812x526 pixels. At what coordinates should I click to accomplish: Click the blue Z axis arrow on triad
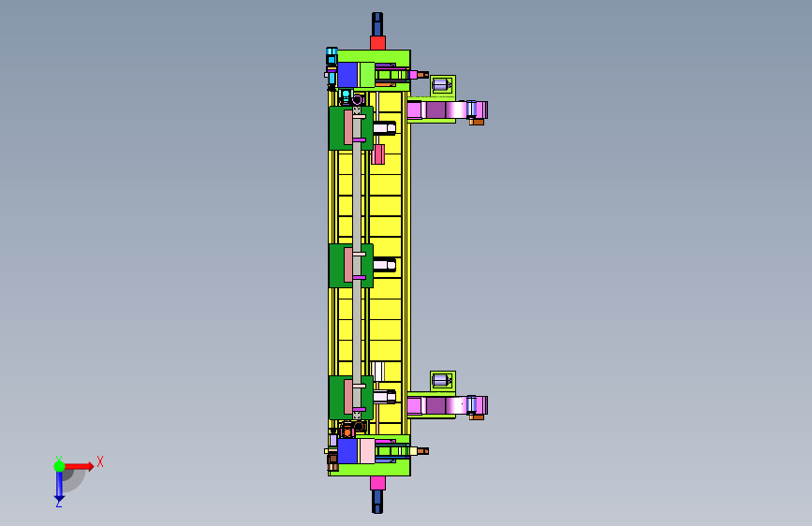(59, 487)
